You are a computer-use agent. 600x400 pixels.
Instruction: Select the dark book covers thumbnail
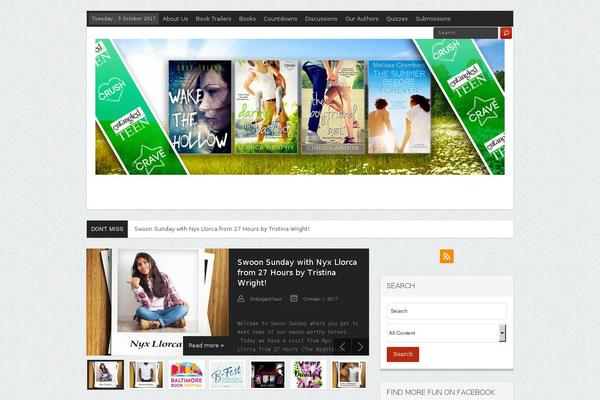pyautogui.click(x=268, y=375)
